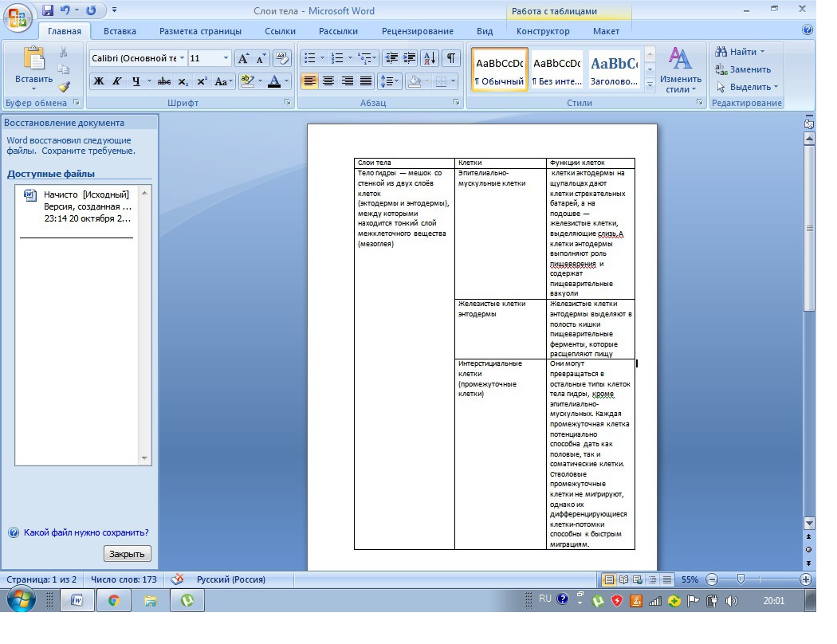Apply strikethrough formatting

[x=164, y=81]
